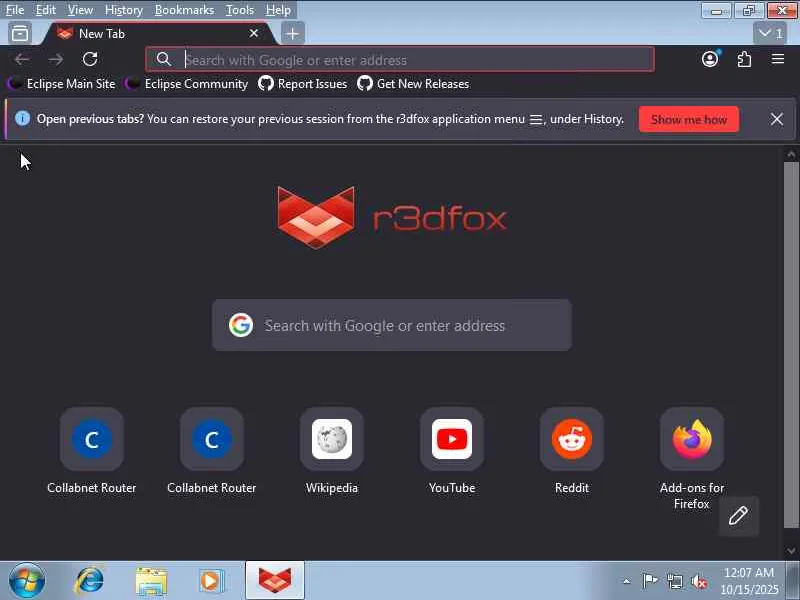This screenshot has width=800, height=600.
Task: Open the Bookmarks menu
Action: (x=184, y=10)
